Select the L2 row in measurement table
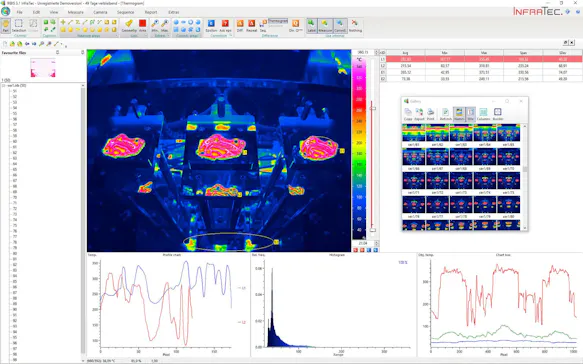The image size is (583, 364). (481, 66)
